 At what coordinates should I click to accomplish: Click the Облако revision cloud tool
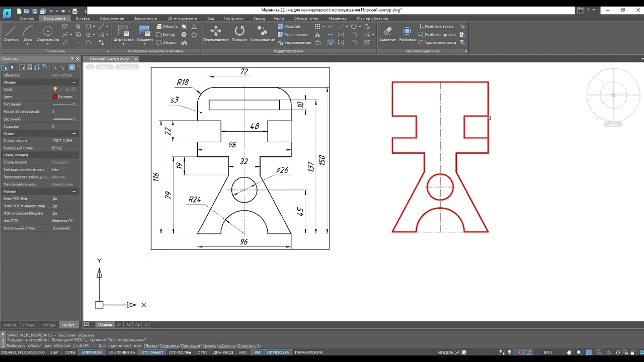coord(167,43)
